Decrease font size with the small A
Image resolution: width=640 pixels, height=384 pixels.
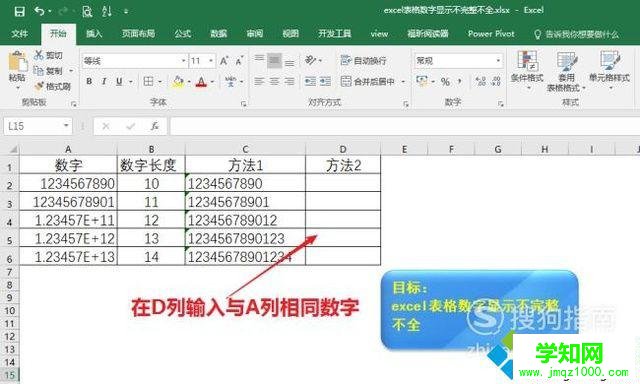(x=239, y=61)
